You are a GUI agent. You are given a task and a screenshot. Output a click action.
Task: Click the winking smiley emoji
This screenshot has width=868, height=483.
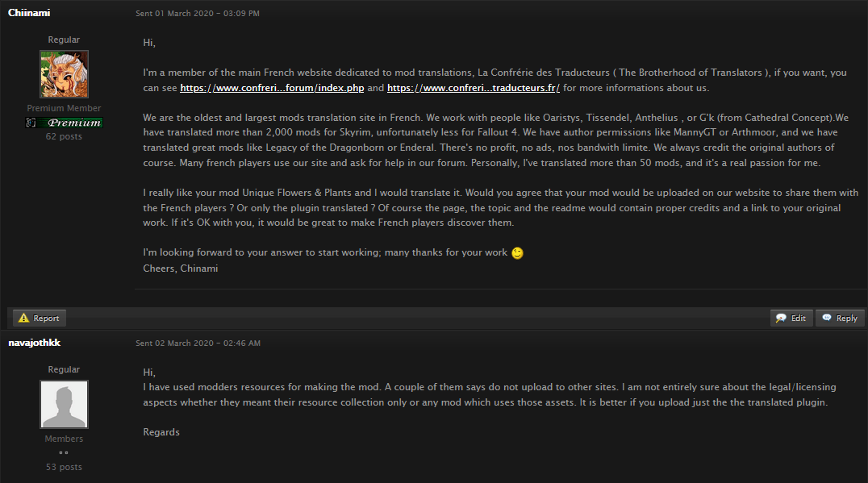click(x=517, y=253)
